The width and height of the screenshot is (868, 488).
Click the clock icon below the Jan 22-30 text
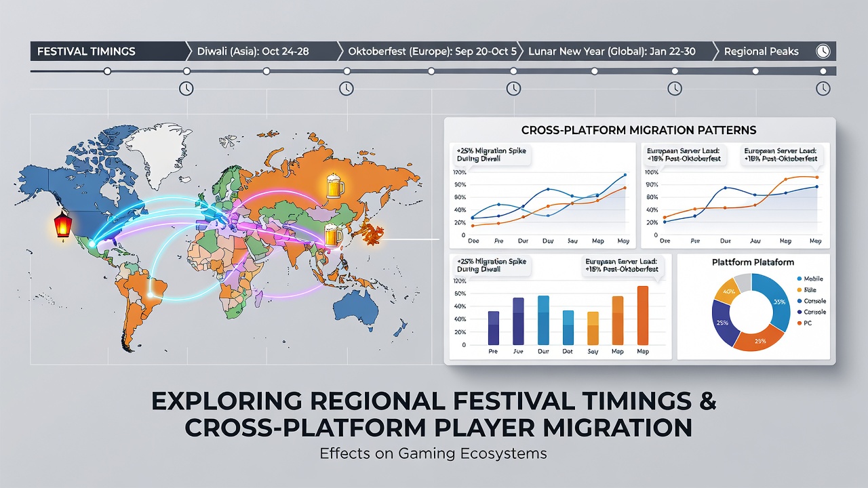[674, 88]
